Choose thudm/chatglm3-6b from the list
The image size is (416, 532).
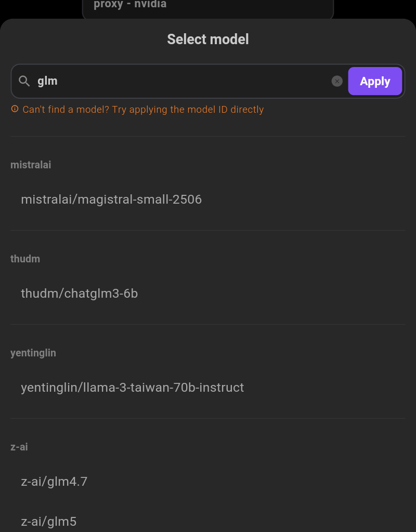(79, 294)
